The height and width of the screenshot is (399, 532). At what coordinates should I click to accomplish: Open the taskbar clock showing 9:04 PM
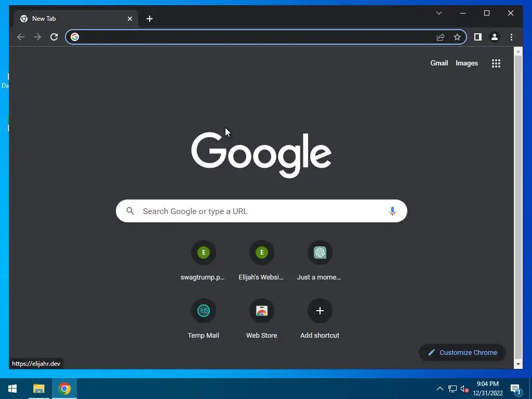[487, 389]
